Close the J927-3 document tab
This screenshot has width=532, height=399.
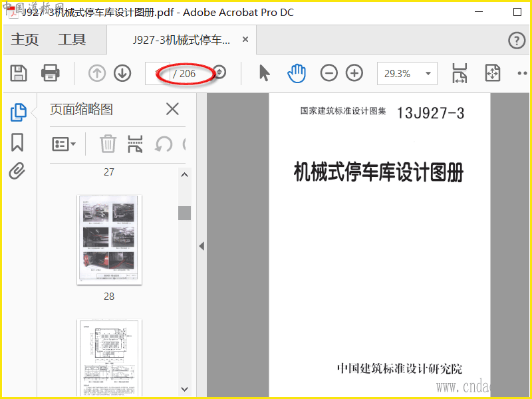tap(245, 40)
